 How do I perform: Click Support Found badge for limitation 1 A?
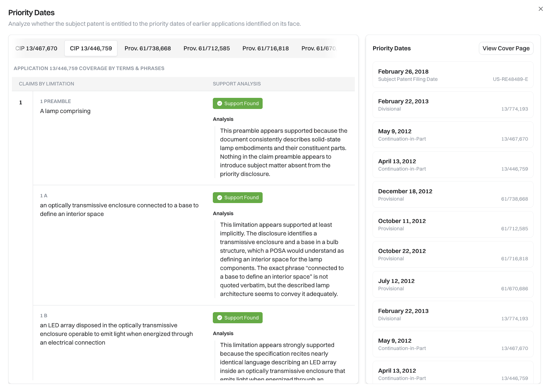(x=237, y=198)
